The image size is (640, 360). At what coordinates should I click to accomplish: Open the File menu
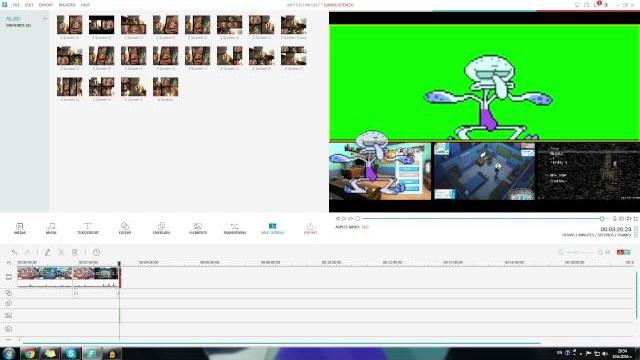point(16,5)
